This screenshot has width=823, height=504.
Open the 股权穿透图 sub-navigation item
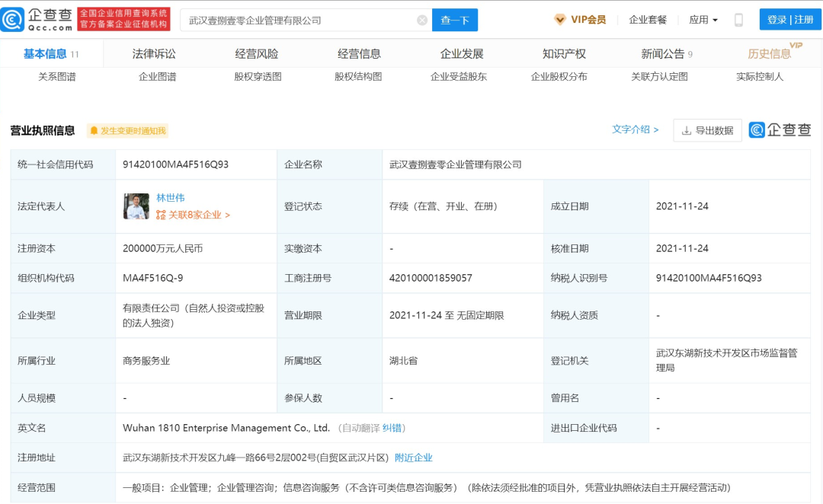tap(258, 76)
